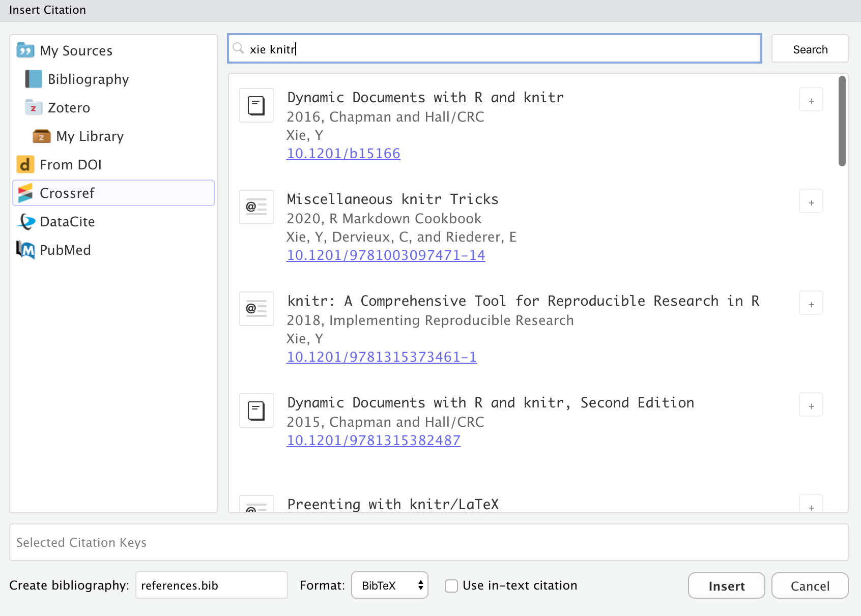
Task: Click the search magnifier icon
Action: (x=239, y=48)
